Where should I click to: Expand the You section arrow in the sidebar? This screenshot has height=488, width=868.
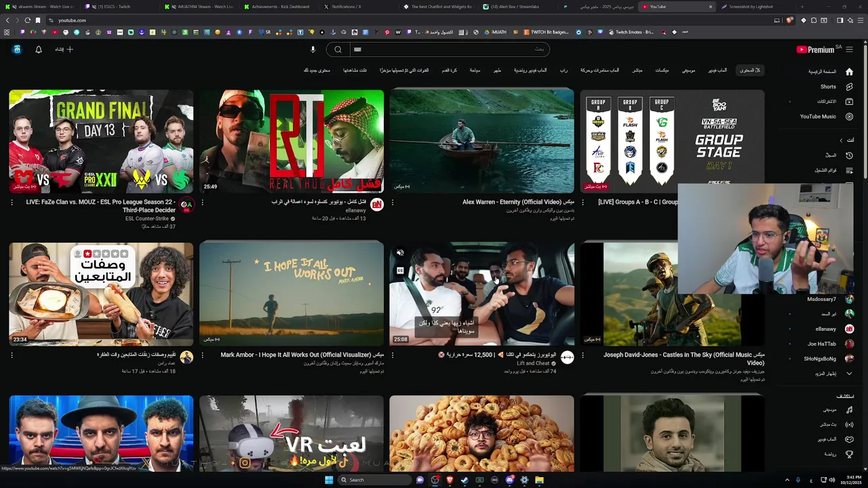[x=842, y=140]
